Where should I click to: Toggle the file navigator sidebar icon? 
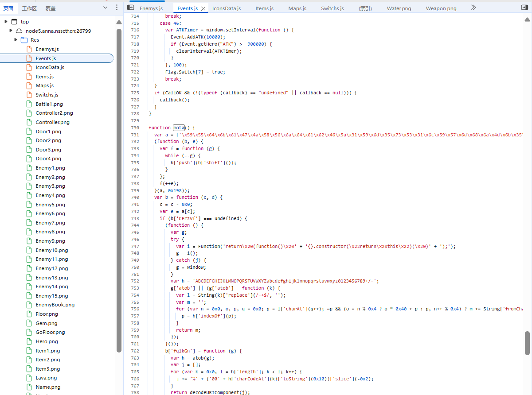pos(131,8)
